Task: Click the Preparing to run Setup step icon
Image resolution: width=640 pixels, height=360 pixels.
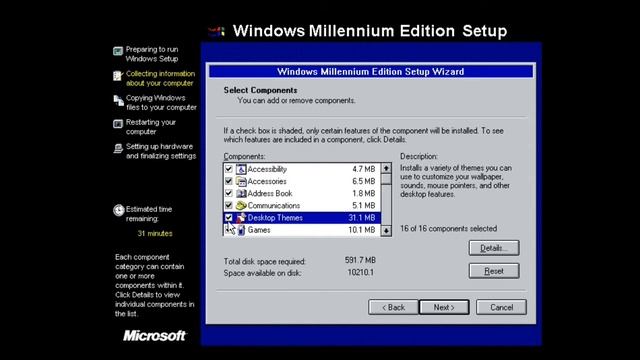Action: tap(118, 51)
